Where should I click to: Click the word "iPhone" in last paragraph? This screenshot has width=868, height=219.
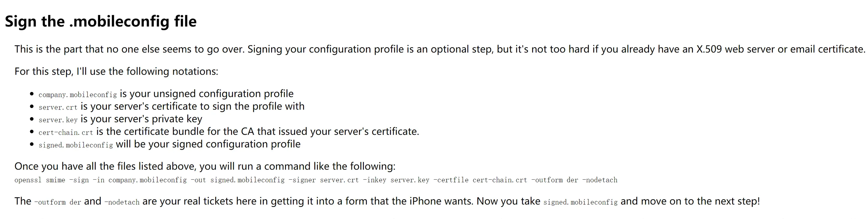[425, 201]
